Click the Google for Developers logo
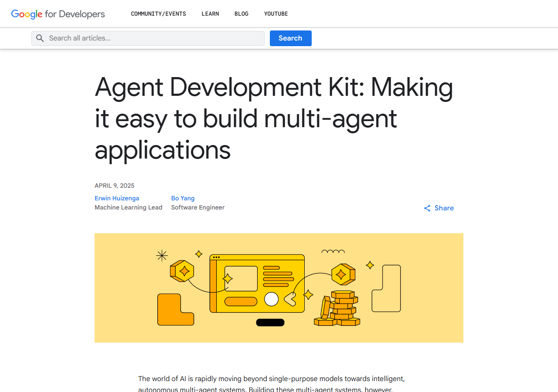The width and height of the screenshot is (558, 392). (58, 14)
